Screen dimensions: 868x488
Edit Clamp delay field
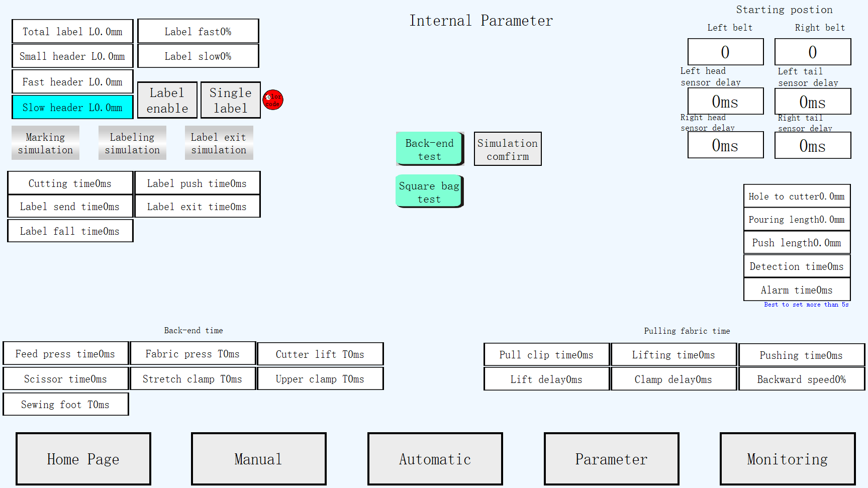674,379
